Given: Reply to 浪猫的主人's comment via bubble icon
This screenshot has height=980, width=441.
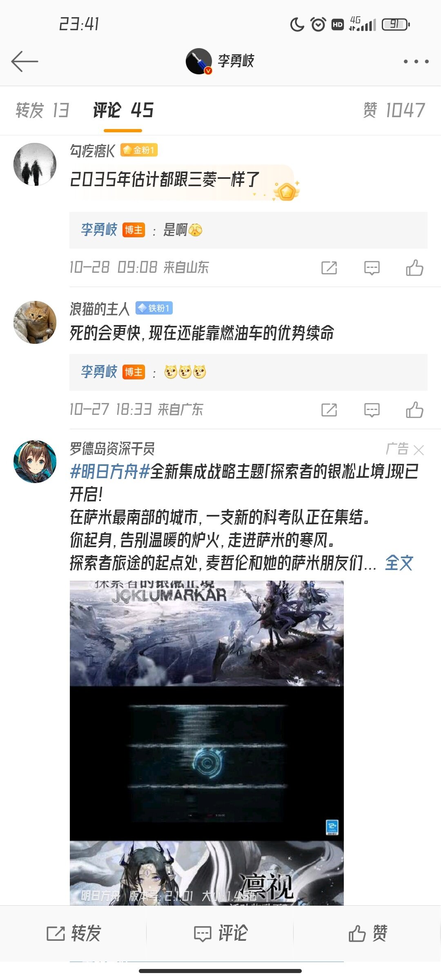Looking at the screenshot, I should 372,410.
